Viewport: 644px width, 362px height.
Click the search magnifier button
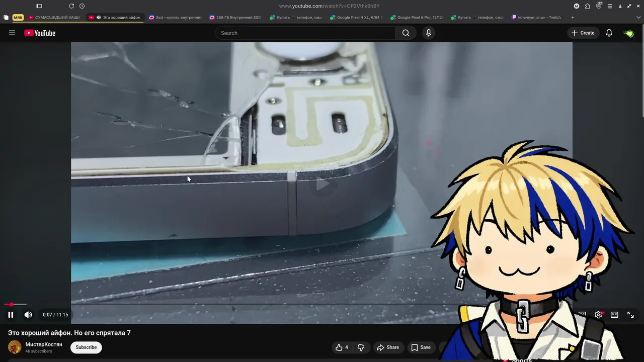tap(406, 33)
